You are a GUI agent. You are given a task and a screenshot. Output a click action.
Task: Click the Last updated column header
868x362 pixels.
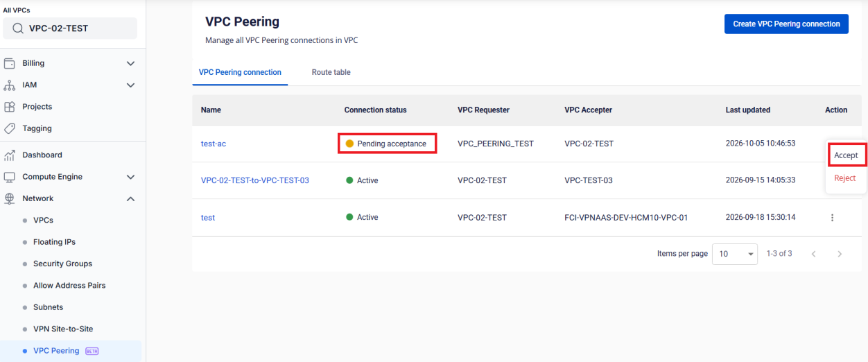748,110
